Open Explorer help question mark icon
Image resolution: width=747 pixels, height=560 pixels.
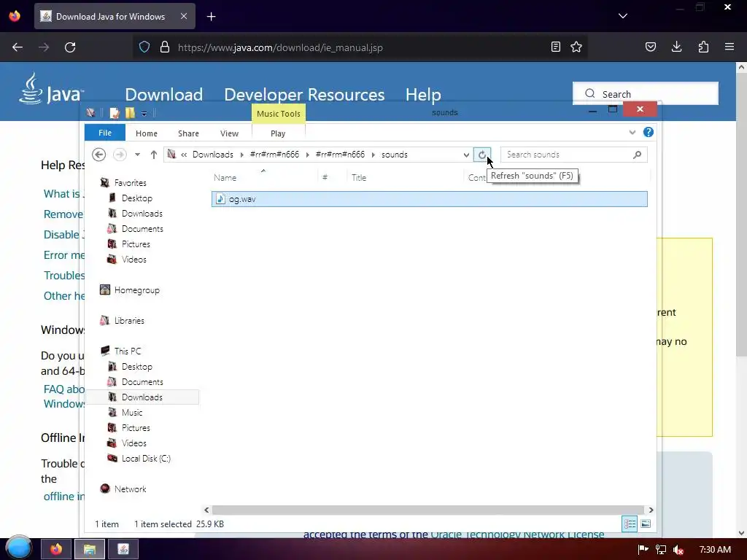(x=648, y=133)
